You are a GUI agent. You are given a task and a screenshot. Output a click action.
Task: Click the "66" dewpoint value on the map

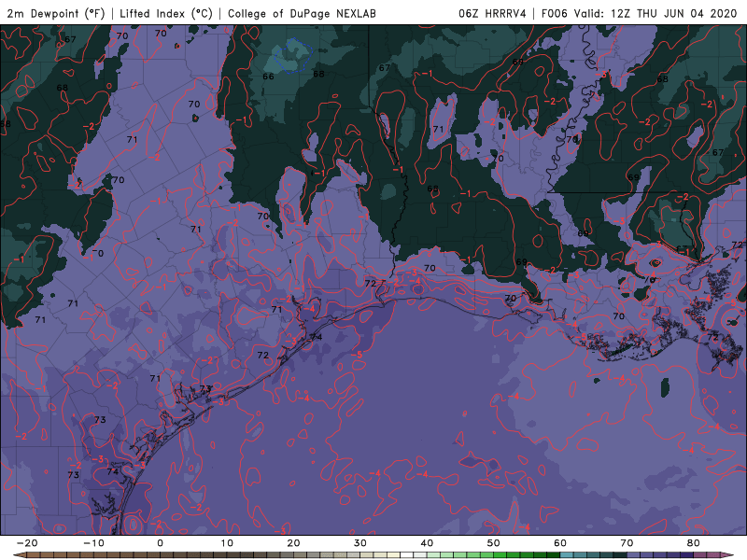point(268,77)
